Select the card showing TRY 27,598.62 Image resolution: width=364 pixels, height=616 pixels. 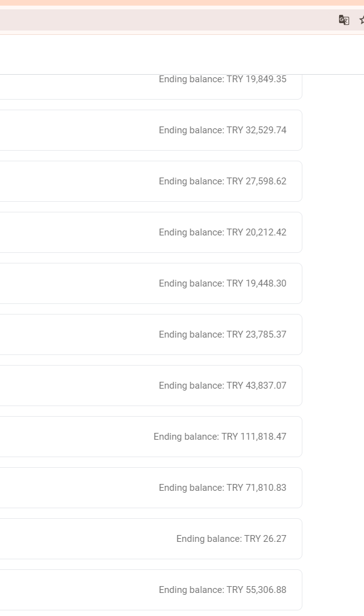151,181
